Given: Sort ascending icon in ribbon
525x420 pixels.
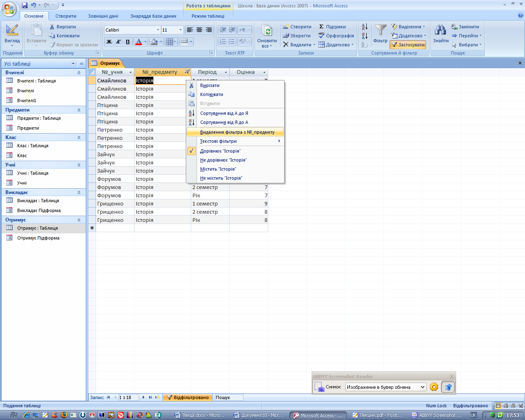Looking at the screenshot, I should pos(364,27).
